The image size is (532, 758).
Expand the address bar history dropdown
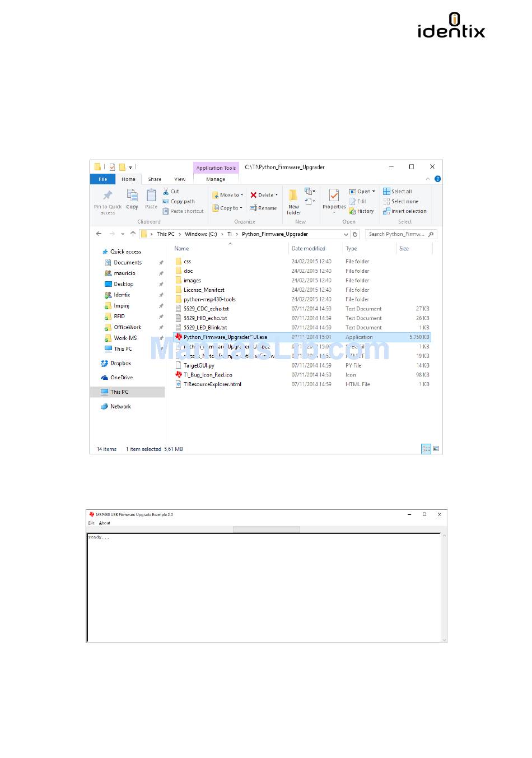click(346, 234)
